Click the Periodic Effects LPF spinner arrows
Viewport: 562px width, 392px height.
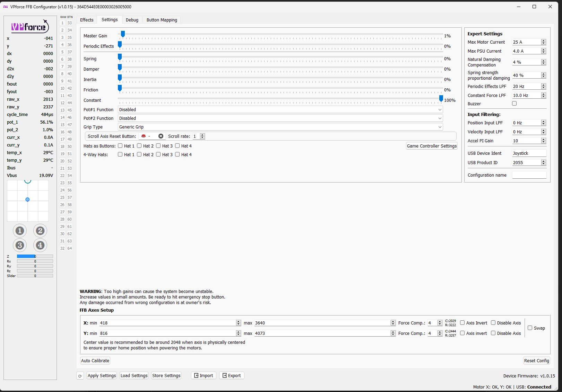[544, 86]
